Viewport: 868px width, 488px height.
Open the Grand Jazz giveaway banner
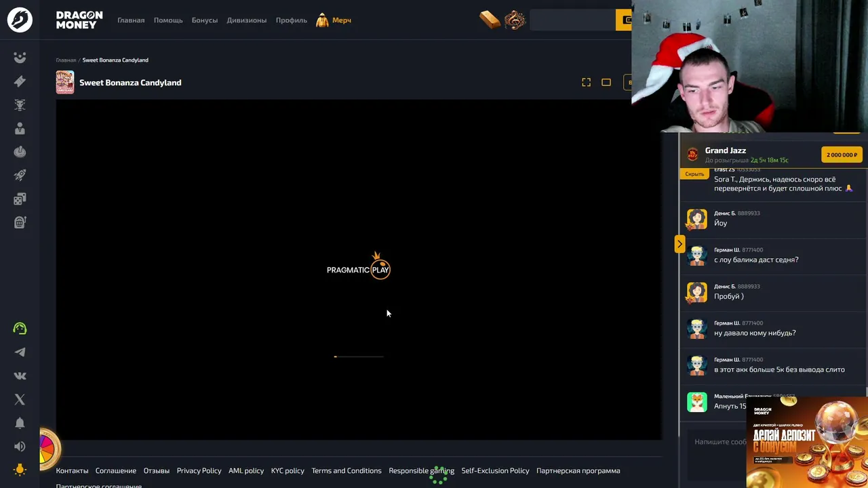coord(773,155)
